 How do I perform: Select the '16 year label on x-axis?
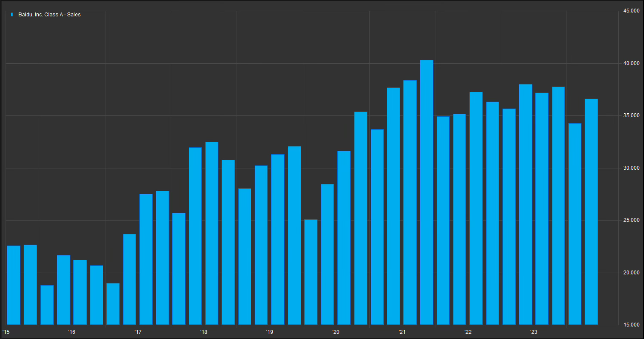click(x=71, y=332)
